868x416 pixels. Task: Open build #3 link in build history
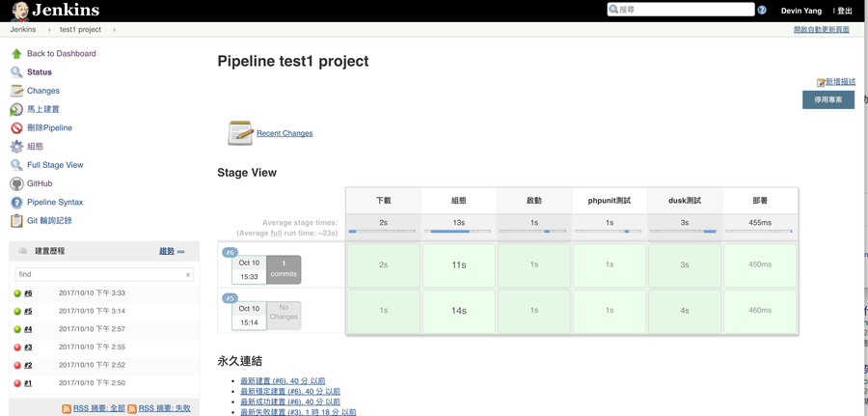pyautogui.click(x=28, y=347)
